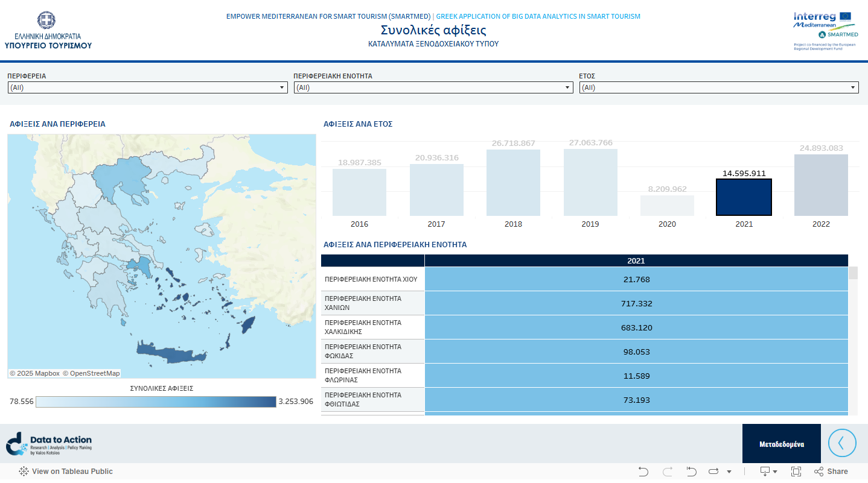Click the circular back arrow icon
This screenshot has width=868, height=483.
(842, 443)
